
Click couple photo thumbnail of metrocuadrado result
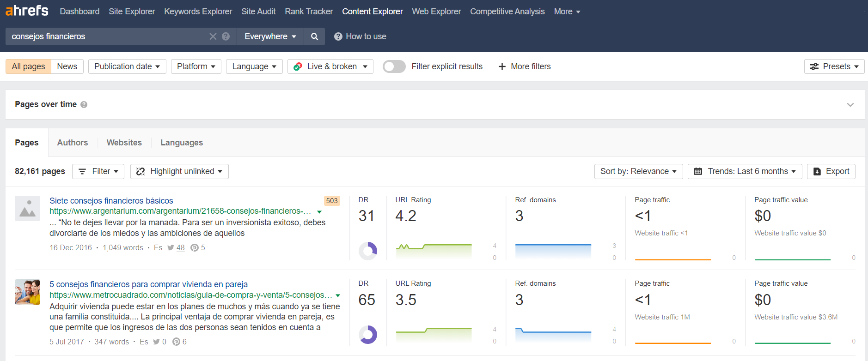27,292
